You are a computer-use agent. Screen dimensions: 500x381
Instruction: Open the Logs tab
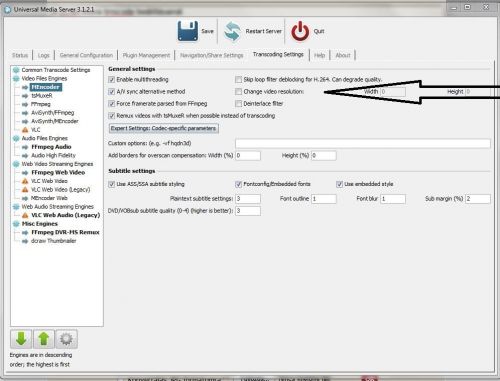(x=44, y=55)
